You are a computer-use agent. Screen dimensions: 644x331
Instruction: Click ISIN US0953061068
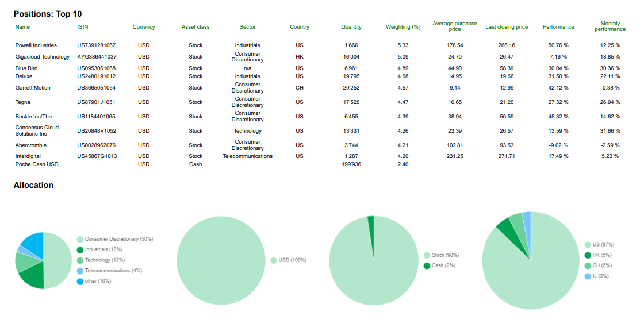coord(97,68)
